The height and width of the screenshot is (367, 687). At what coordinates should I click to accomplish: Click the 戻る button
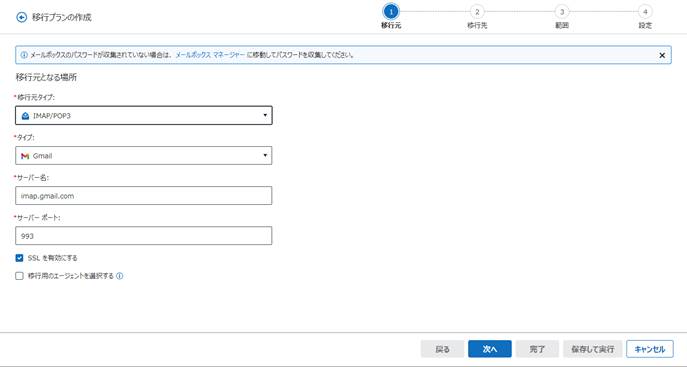[443, 349]
